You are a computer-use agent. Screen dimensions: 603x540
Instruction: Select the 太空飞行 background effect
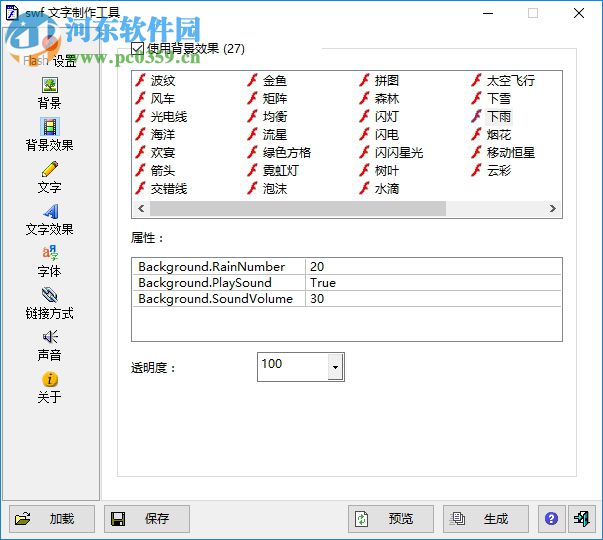[x=504, y=80]
